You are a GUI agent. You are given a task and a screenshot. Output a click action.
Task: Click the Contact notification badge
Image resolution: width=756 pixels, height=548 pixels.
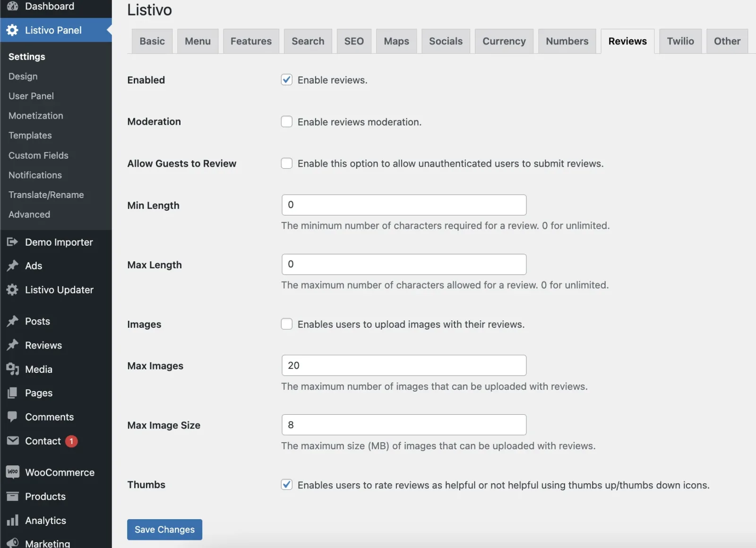[x=71, y=441]
